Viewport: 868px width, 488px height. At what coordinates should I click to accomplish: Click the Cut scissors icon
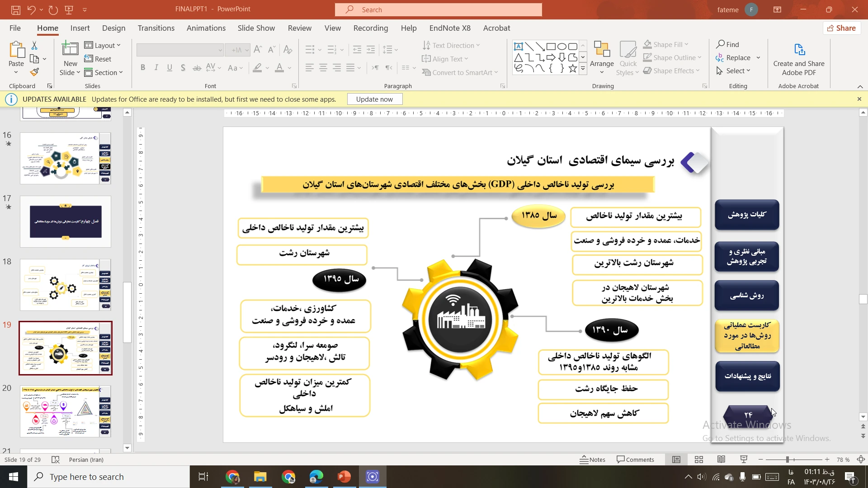[34, 46]
